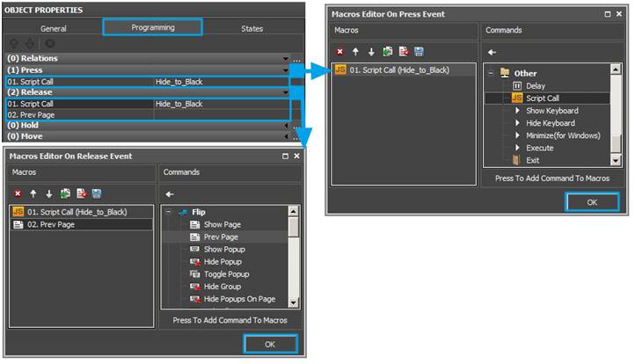Image resolution: width=635 pixels, height=364 pixels.
Task: Click save disk icon in Release Event editor
Action: click(x=97, y=193)
